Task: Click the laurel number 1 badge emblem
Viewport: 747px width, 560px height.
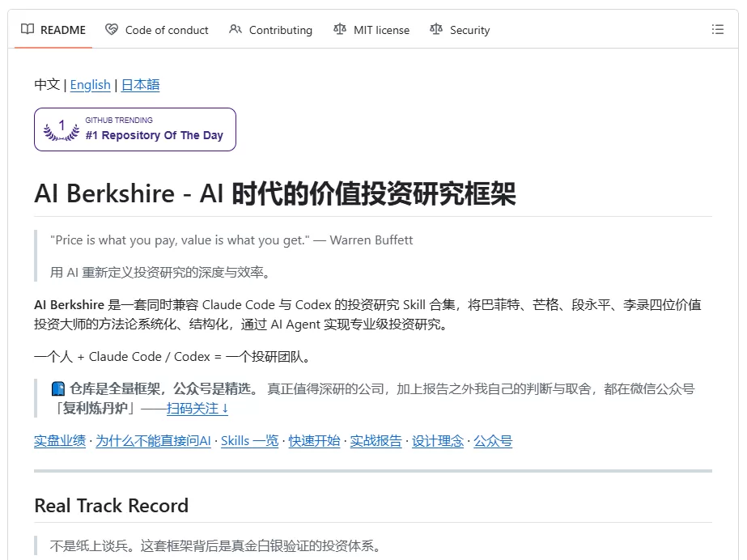Action: 62,129
